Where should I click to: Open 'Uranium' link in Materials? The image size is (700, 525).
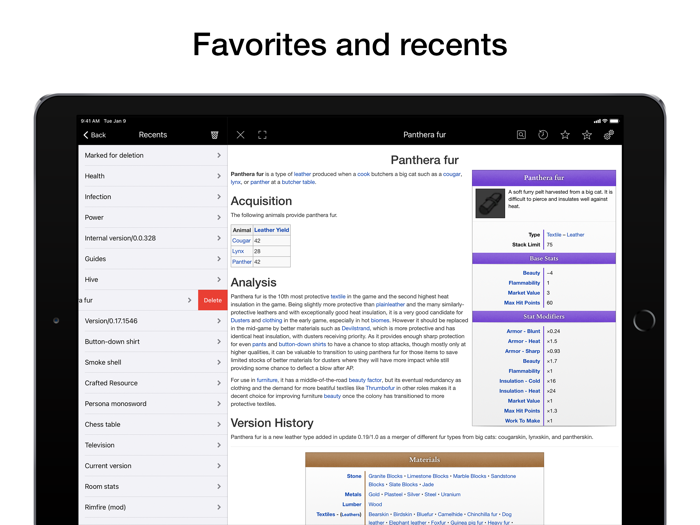click(x=450, y=495)
